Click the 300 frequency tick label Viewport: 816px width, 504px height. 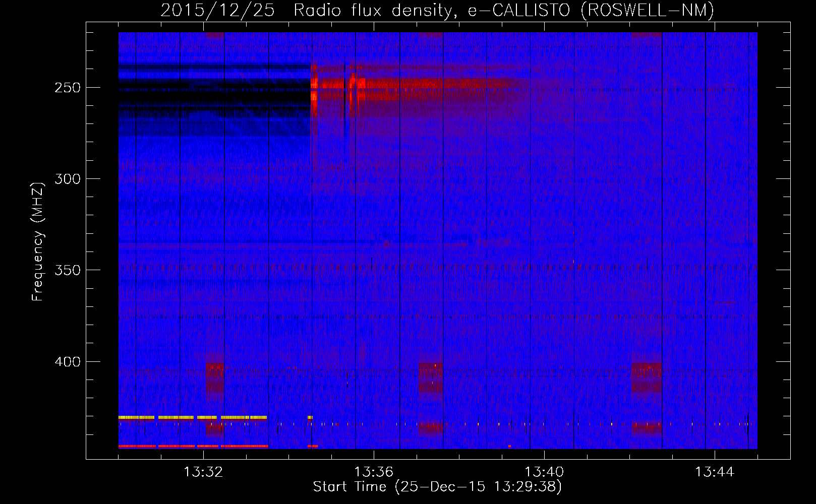coord(68,179)
